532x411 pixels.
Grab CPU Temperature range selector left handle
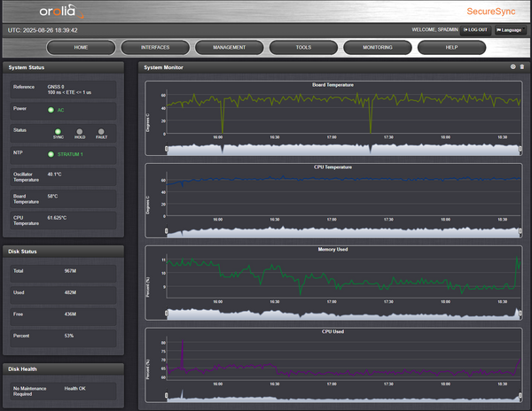click(167, 230)
